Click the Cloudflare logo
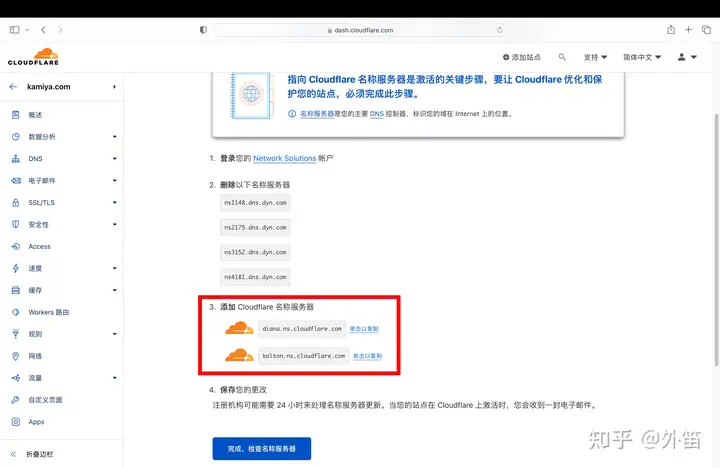 point(33,57)
